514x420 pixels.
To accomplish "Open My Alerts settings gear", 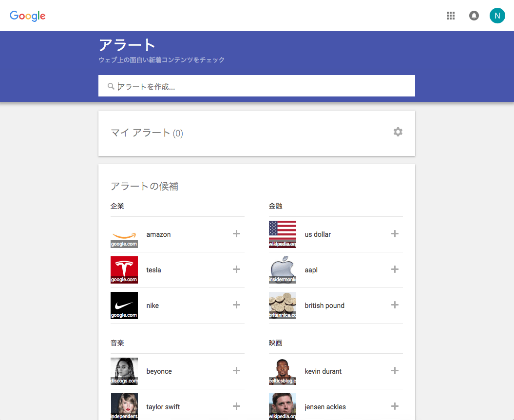I will (398, 132).
